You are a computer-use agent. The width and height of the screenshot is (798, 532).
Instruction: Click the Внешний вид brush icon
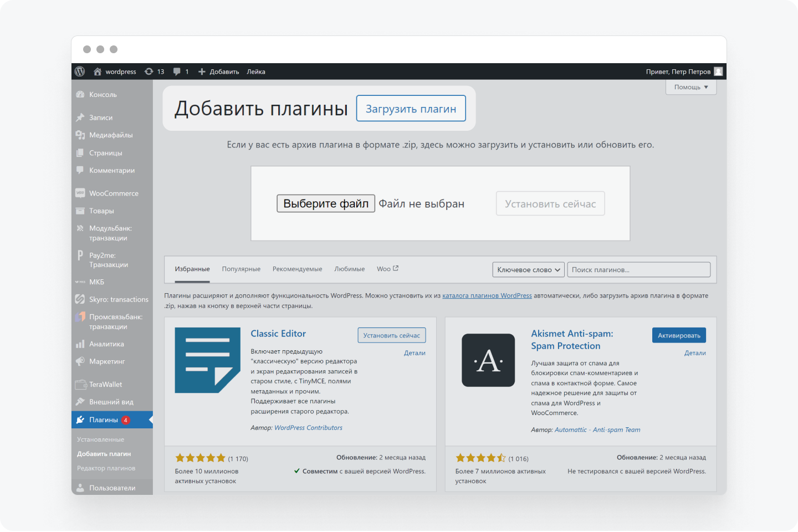pyautogui.click(x=80, y=402)
